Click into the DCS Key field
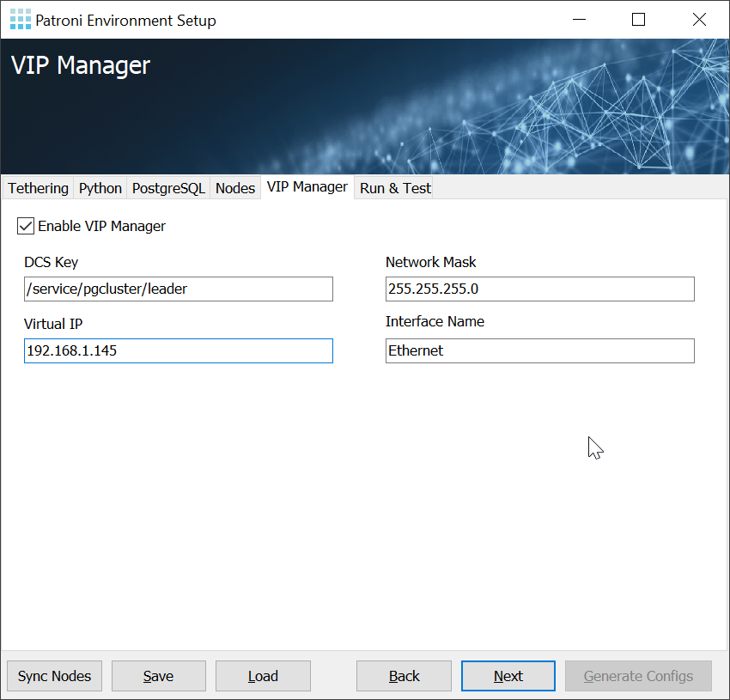Viewport: 730px width, 700px height. pos(178,289)
